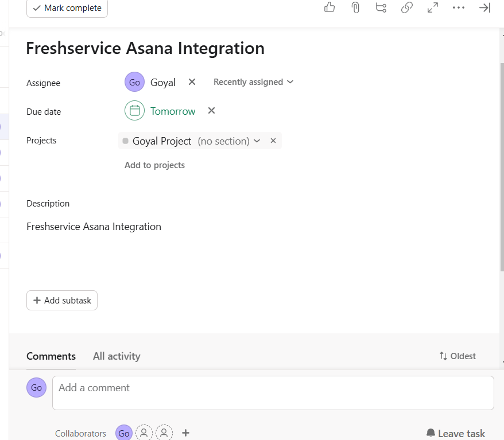The height and width of the screenshot is (440, 504).
Task: Select the Comments tab
Action: 51,356
